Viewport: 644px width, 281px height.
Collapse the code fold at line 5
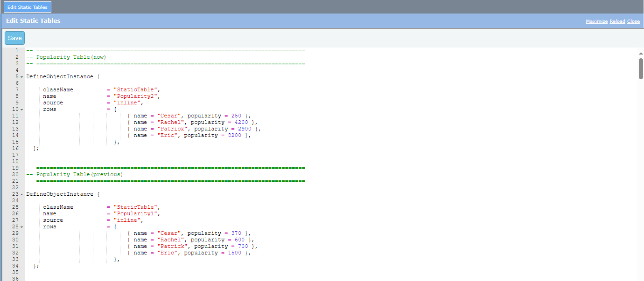pyautogui.click(x=21, y=77)
